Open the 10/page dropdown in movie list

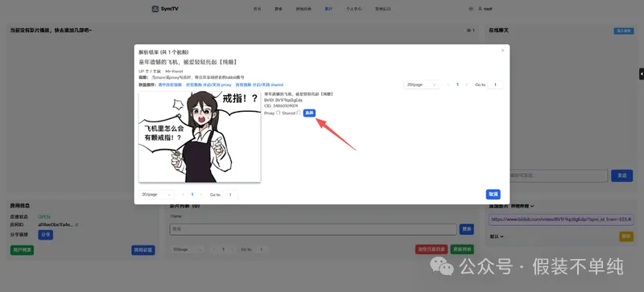[188, 249]
